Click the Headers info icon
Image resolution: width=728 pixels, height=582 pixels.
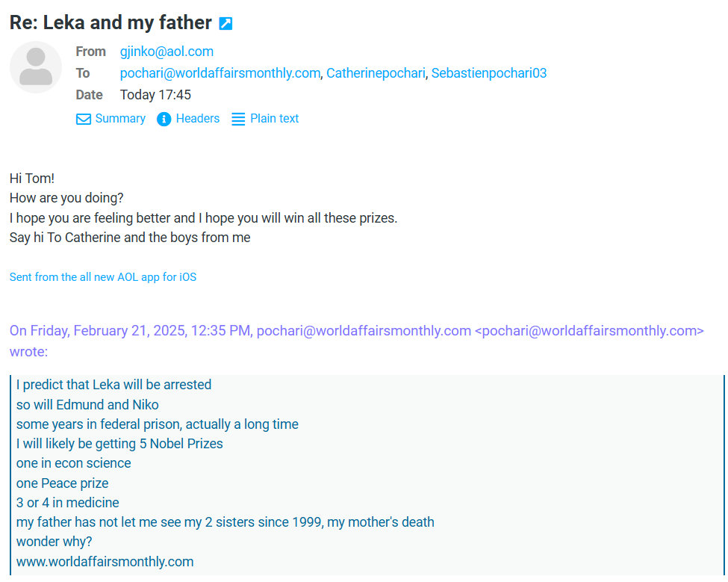(164, 119)
